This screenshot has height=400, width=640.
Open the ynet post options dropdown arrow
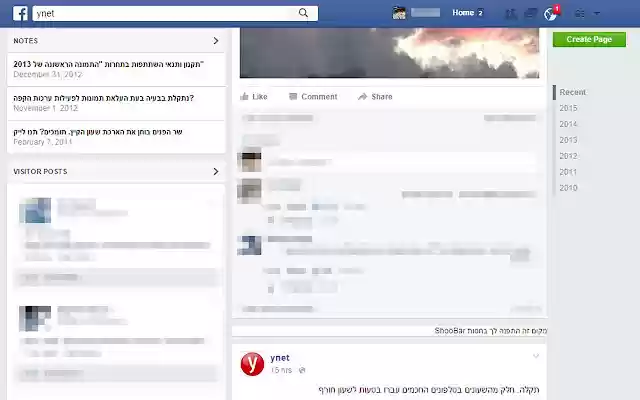tap(536, 356)
